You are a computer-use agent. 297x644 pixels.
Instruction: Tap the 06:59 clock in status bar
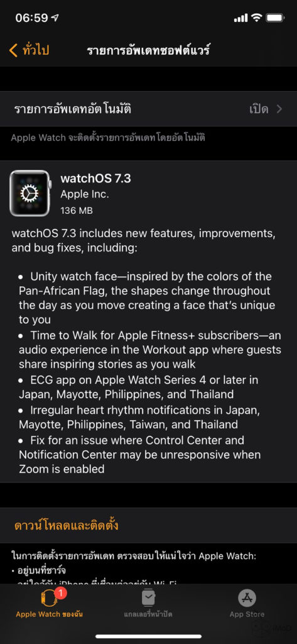(31, 18)
